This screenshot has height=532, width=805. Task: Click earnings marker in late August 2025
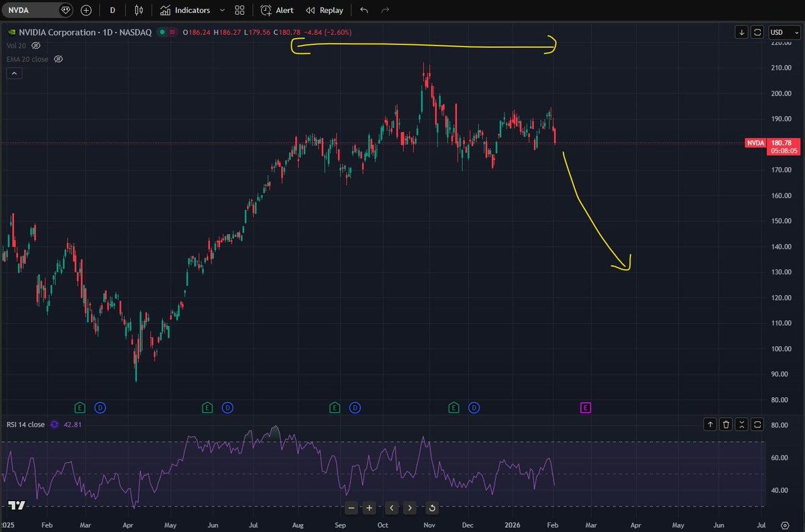point(334,407)
